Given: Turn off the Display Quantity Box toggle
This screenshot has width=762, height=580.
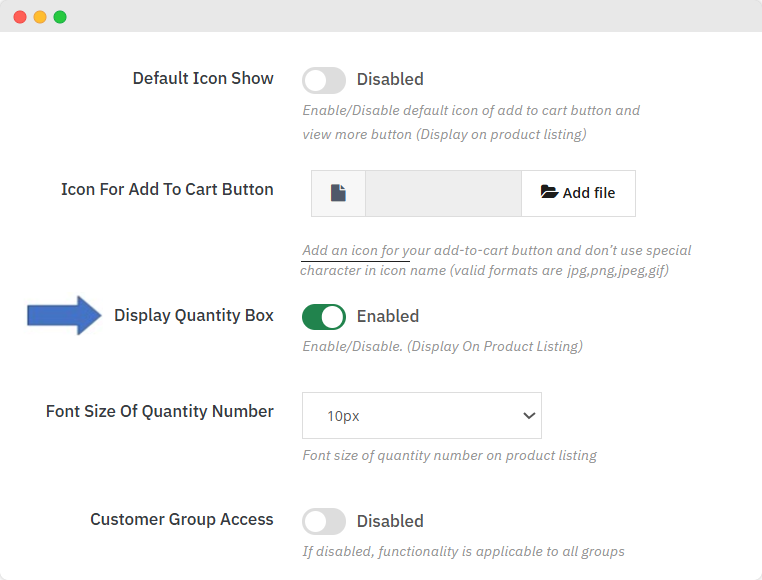Looking at the screenshot, I should (x=323, y=317).
